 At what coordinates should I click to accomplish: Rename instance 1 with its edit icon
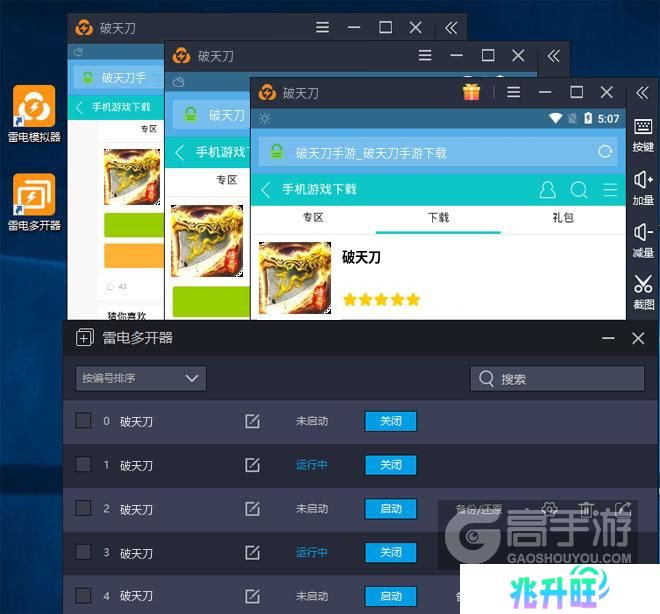coord(252,465)
